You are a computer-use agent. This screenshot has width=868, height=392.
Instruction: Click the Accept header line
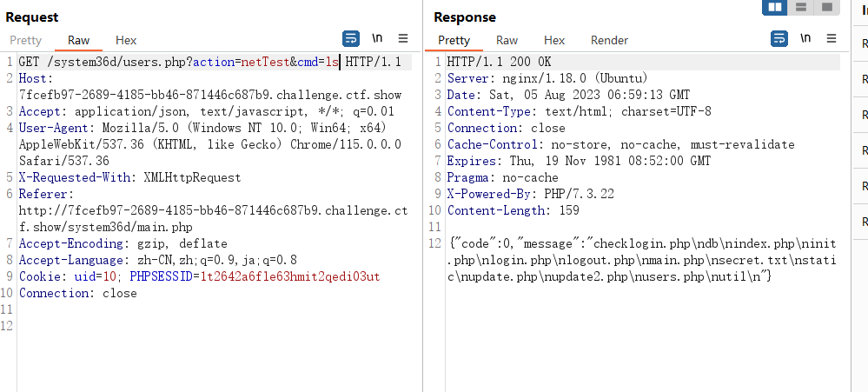click(x=207, y=112)
